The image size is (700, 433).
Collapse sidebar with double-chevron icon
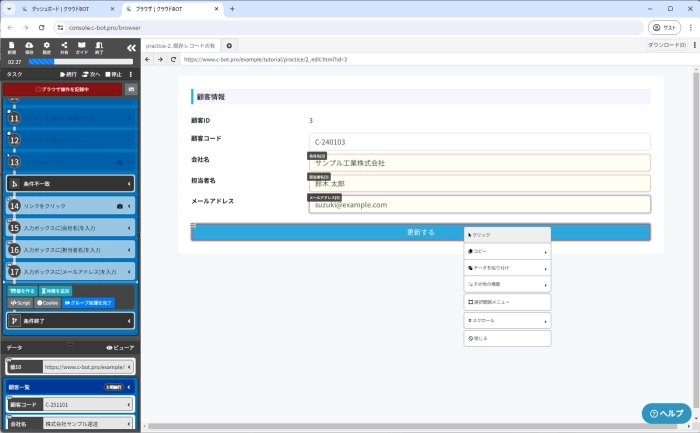click(130, 47)
